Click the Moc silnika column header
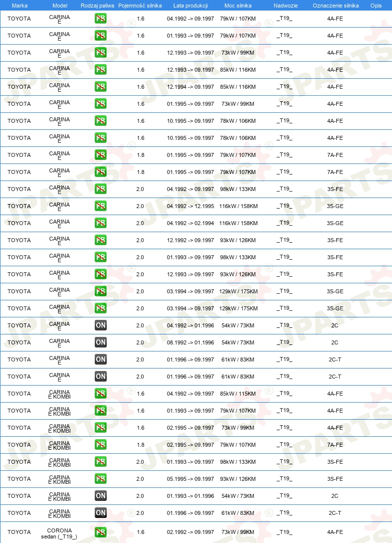Viewport: 392px width, 543px height. (x=238, y=6)
